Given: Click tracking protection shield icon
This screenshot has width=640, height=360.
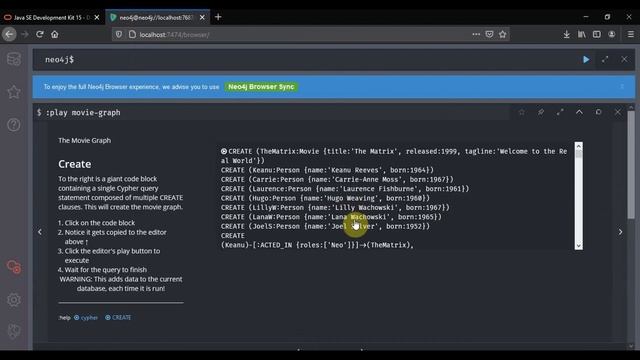Looking at the screenshot, I should [x=119, y=34].
